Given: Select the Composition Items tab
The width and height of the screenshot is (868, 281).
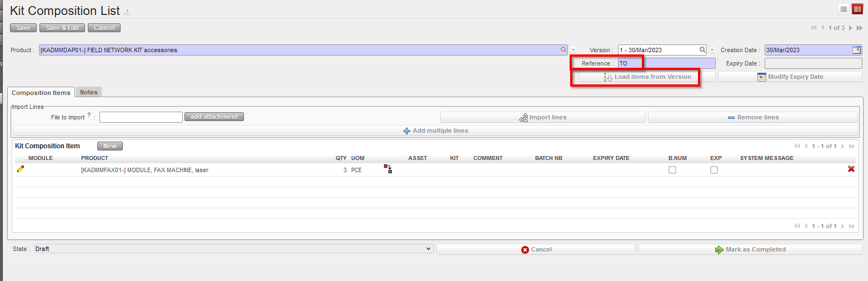Looking at the screenshot, I should coord(41,93).
